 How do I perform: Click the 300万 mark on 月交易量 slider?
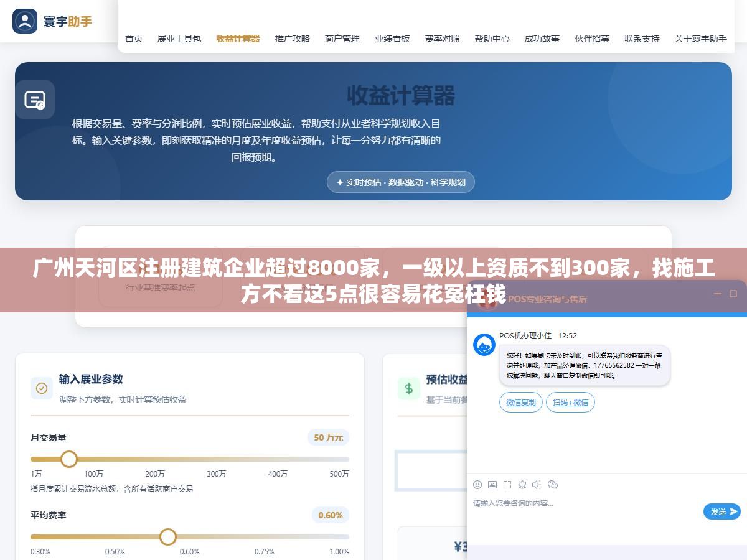[216, 474]
